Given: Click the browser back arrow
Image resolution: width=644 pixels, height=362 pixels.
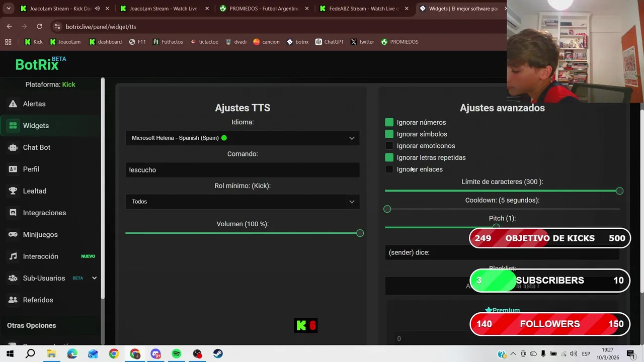Looking at the screenshot, I should pos(9,26).
